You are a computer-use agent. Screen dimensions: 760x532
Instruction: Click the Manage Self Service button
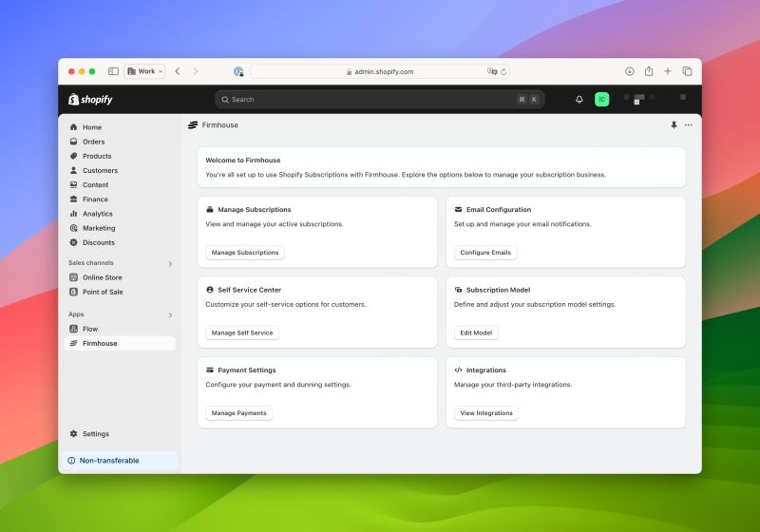click(x=242, y=332)
